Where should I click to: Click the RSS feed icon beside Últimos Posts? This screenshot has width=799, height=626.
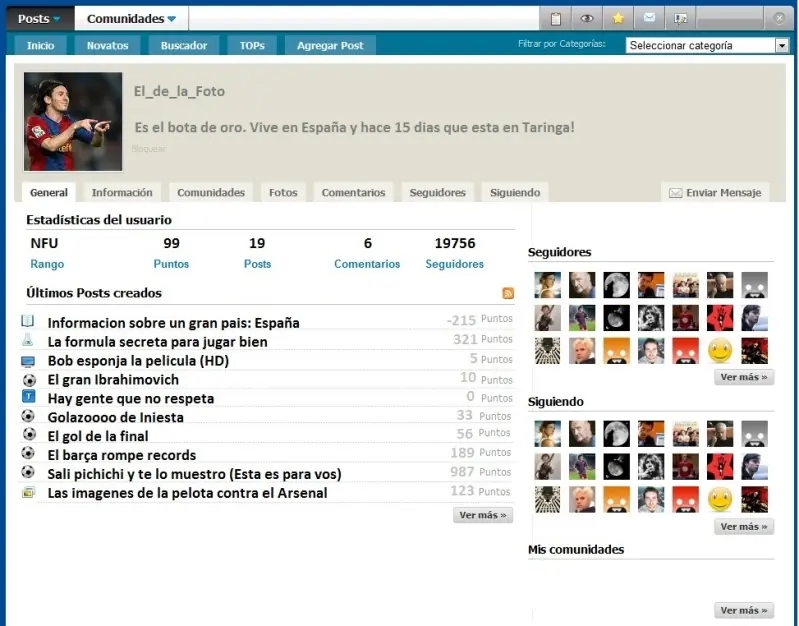[508, 293]
